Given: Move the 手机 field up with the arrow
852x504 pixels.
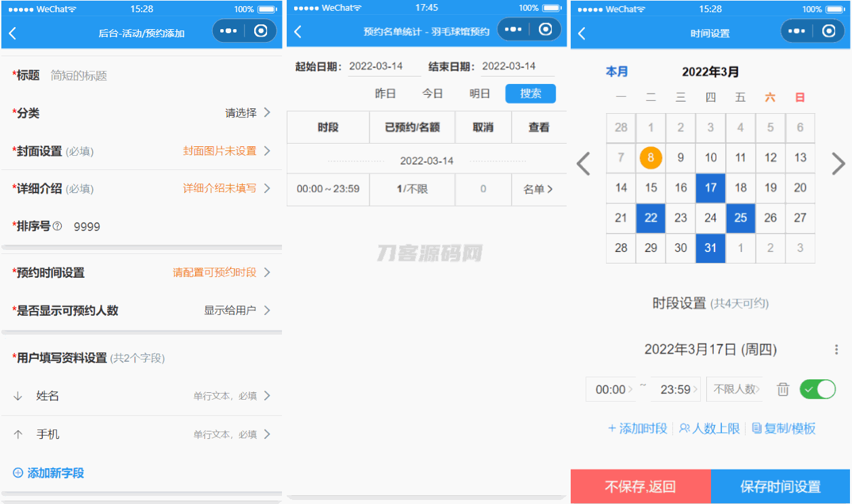Looking at the screenshot, I should tap(18, 434).
